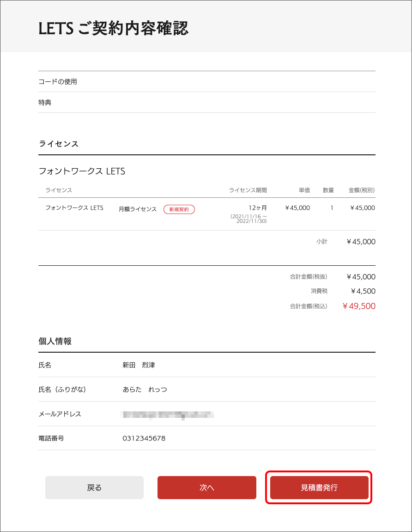Click the 小計 subtotal label
412x532 pixels.
coord(321,242)
